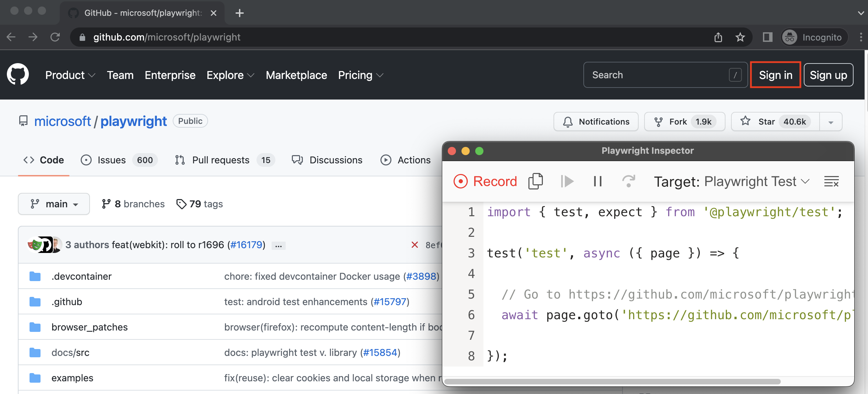The height and width of the screenshot is (394, 868).
Task: Toggle the browser side panel icon
Action: tap(767, 37)
